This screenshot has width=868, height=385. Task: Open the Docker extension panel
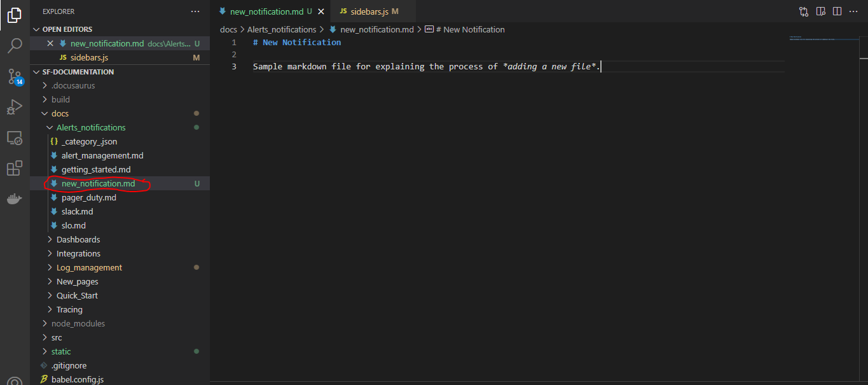click(14, 199)
